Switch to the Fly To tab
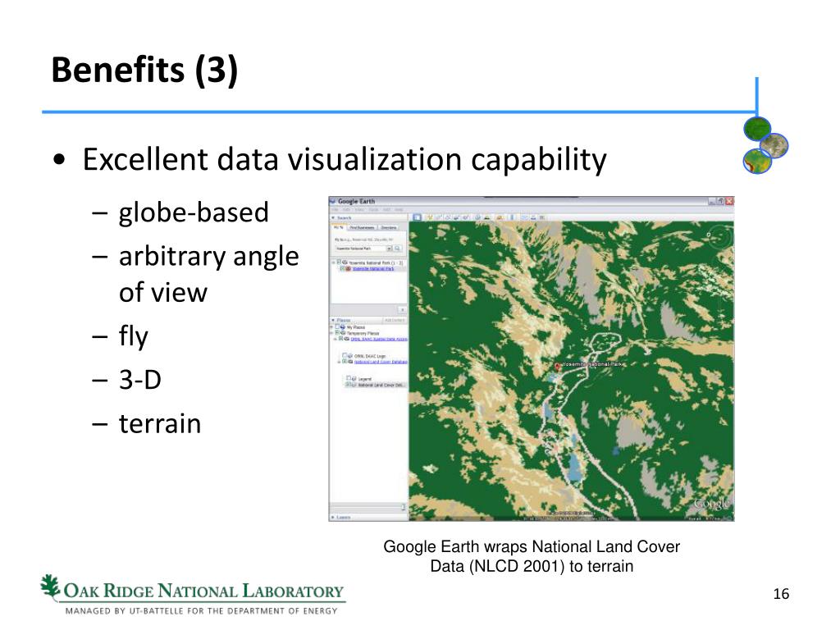Screen dimensions: 840x630 (339, 227)
